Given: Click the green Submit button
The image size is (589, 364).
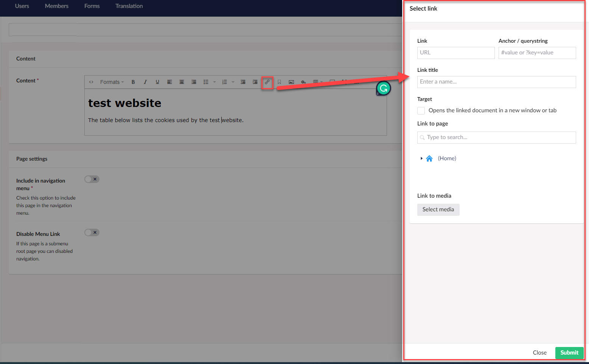Looking at the screenshot, I should pos(569,353).
